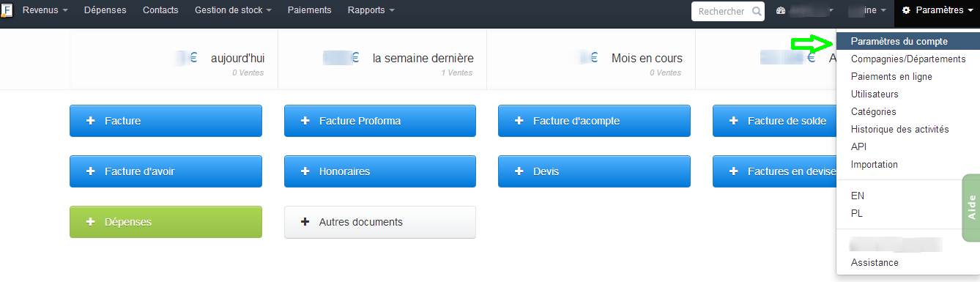Click plus icon on Dépenses button
980x282 pixels.
(x=91, y=222)
